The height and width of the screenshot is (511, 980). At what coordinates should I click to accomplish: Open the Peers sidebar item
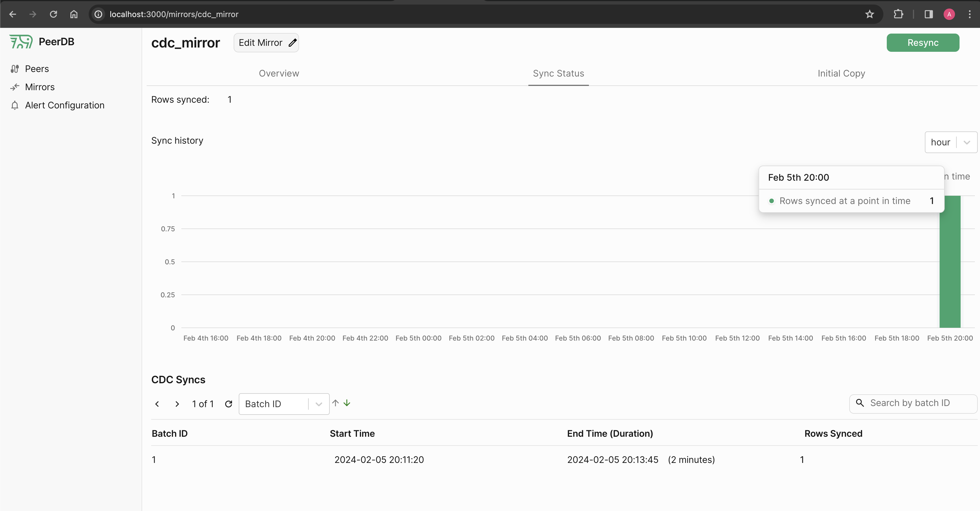[36, 69]
